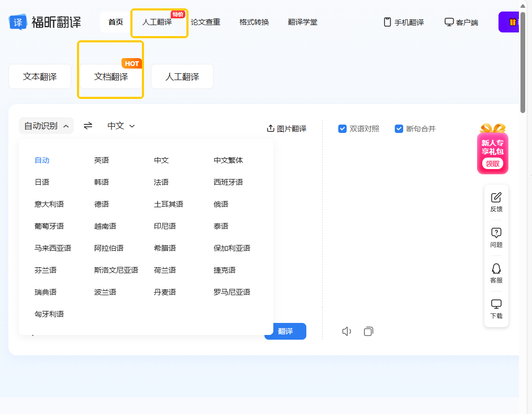532x414 pixels.
Task: Disable the 断句合并 checkbox
Action: click(x=399, y=129)
